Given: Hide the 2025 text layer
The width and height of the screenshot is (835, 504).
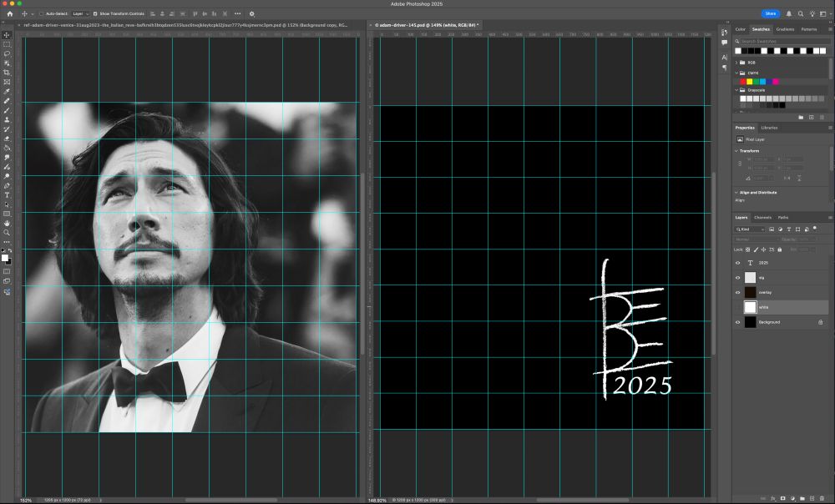Looking at the screenshot, I should (737, 263).
